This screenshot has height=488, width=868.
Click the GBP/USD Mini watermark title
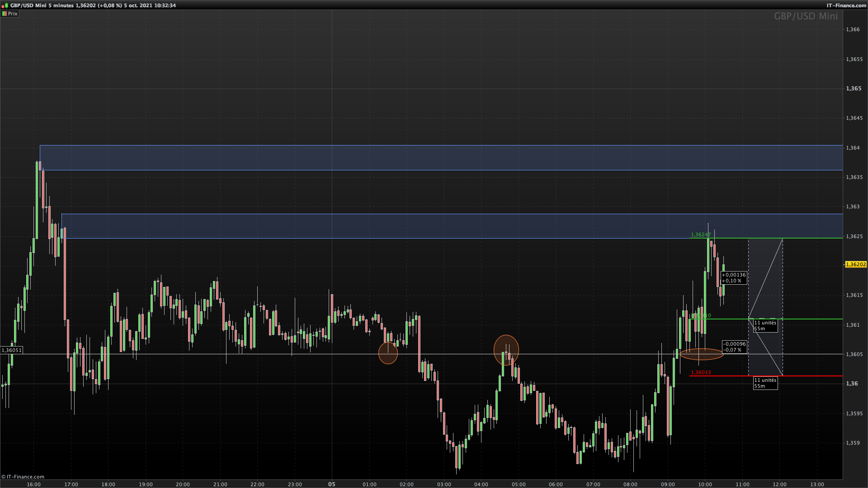[x=806, y=16]
